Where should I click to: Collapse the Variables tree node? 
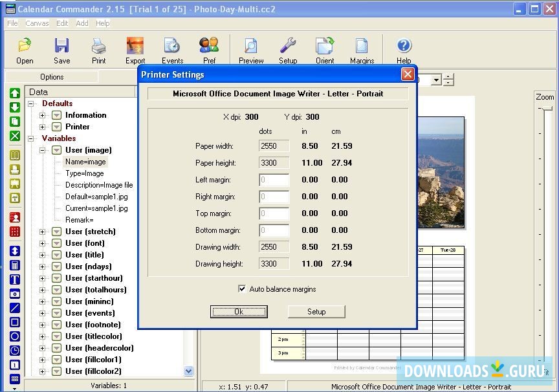tap(31, 138)
